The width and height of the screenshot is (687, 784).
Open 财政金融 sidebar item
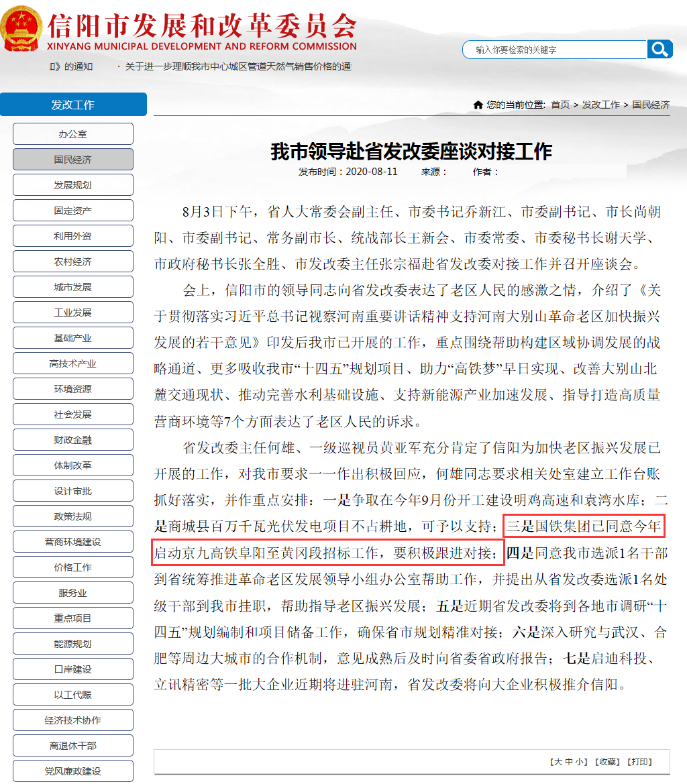pos(73,440)
